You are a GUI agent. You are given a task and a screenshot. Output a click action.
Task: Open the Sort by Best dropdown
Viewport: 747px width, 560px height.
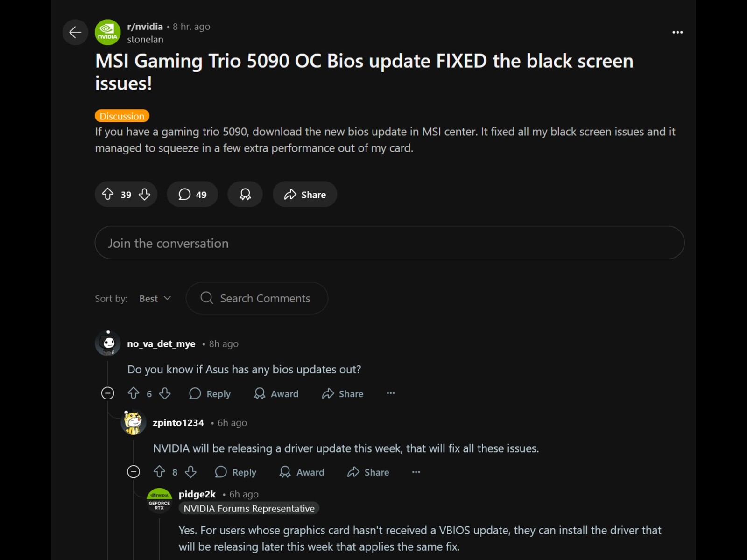coord(155,298)
